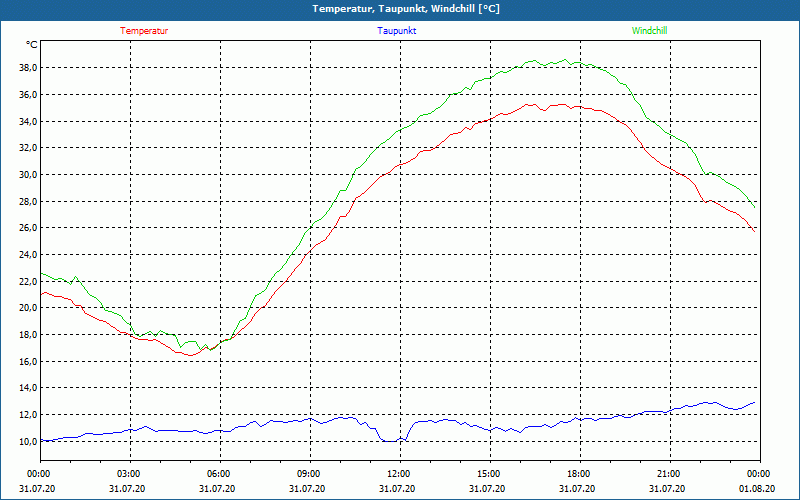Click the red Temperatur legend label

144,31
